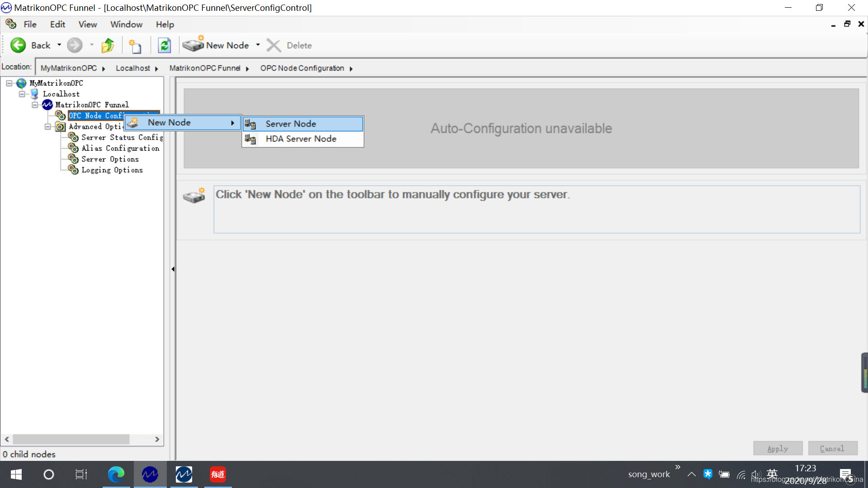Open the Help menu
The image size is (868, 488).
(x=164, y=24)
